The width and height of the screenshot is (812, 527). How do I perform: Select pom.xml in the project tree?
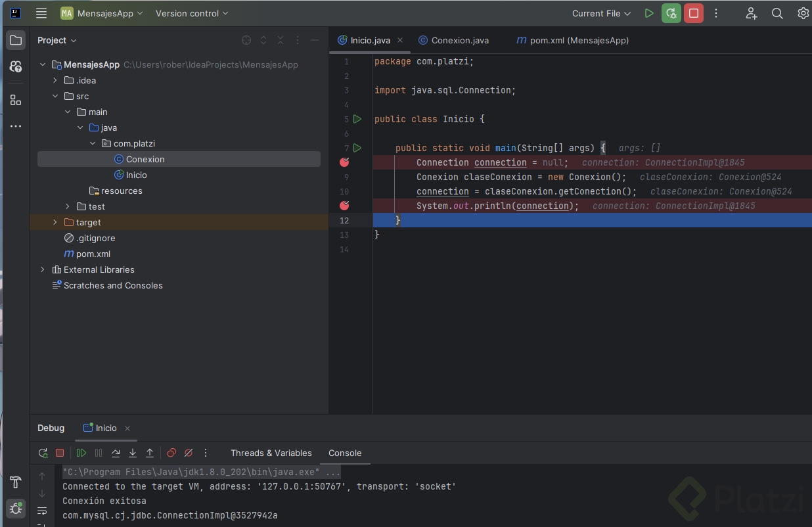tap(93, 254)
